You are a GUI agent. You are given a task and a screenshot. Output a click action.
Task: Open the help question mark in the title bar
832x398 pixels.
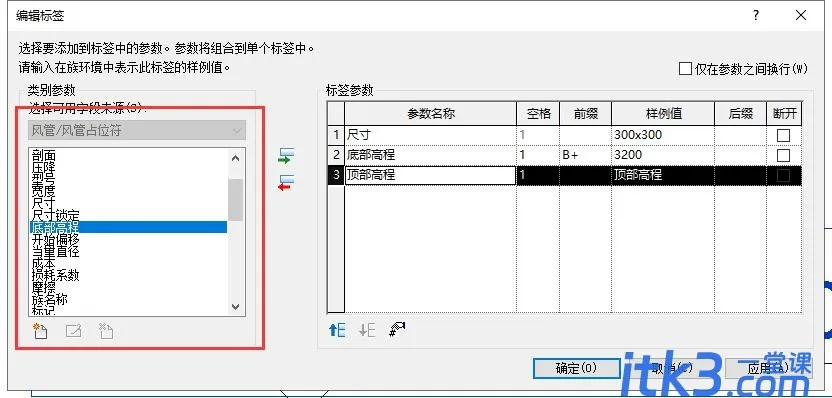756,15
